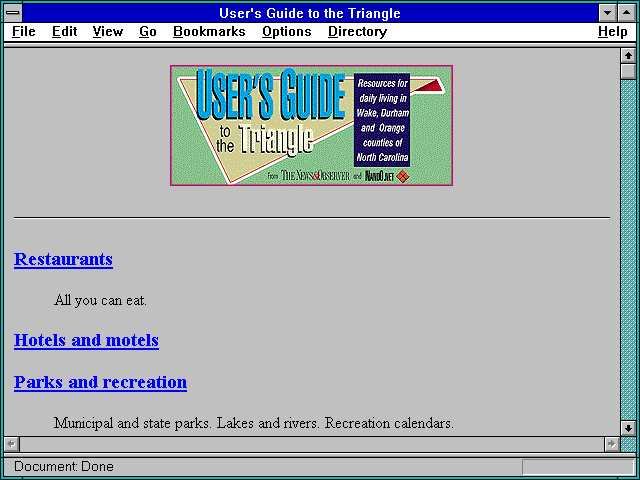This screenshot has width=640, height=480.
Task: Open the Bookmarks menu
Action: (209, 32)
